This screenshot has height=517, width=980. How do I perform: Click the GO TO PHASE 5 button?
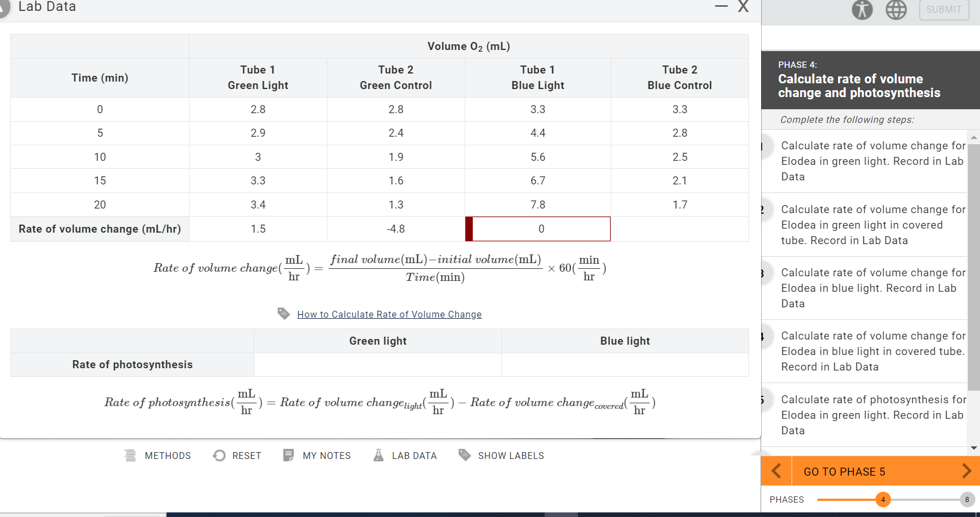[x=844, y=471]
